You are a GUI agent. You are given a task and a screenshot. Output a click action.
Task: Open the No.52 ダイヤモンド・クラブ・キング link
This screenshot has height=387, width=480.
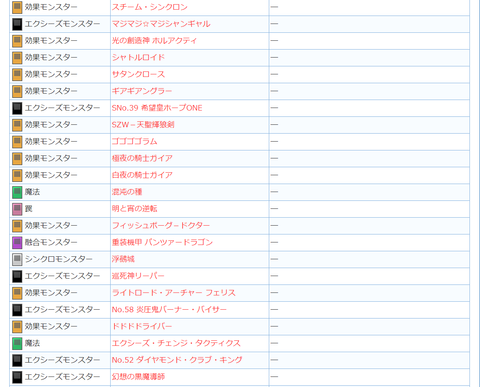coord(177,360)
